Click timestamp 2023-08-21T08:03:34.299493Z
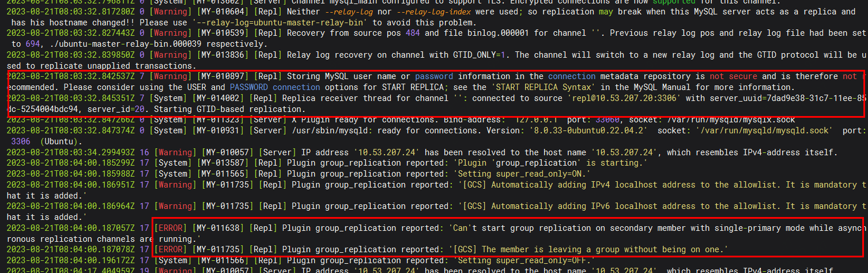 pyautogui.click(x=69, y=152)
